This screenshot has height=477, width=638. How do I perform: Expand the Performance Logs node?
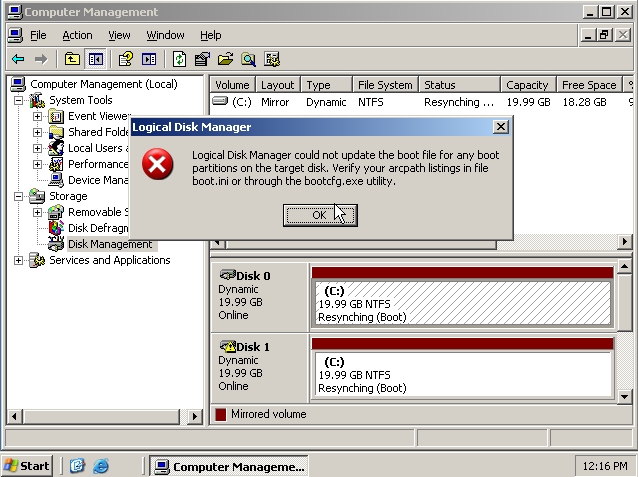[x=37, y=164]
